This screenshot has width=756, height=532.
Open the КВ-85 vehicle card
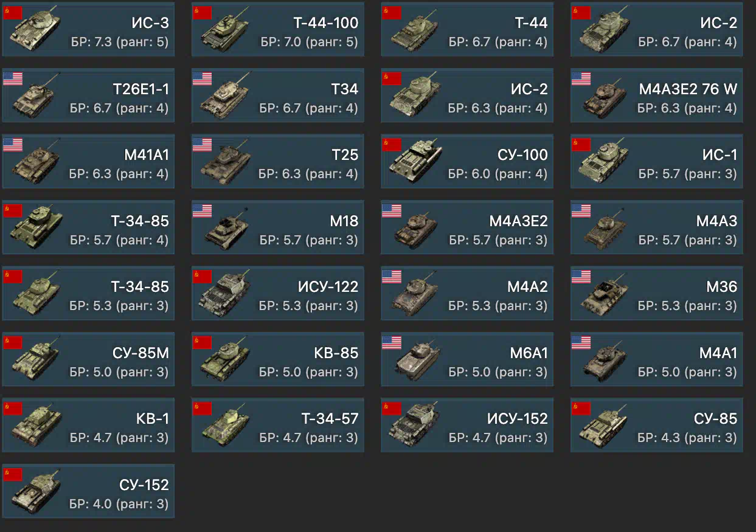[278, 359]
